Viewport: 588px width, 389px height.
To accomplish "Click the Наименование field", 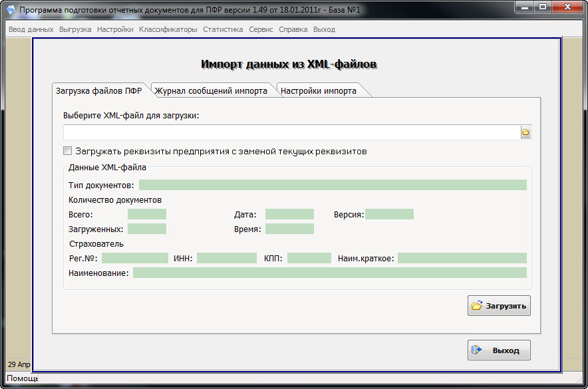I will click(329, 273).
